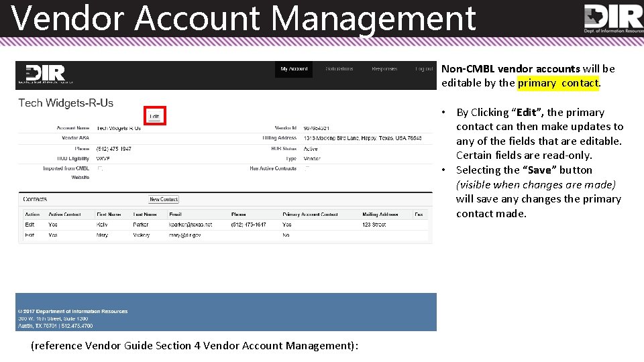The width and height of the screenshot is (644, 362).
Task: Click the Billing Address value 1313 Mocking Bird Lane
Action: tap(362, 138)
